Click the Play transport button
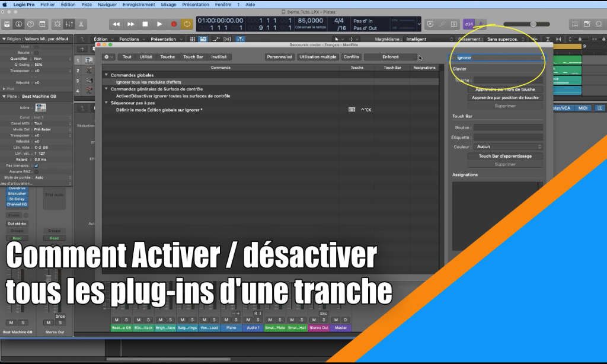 click(x=159, y=24)
